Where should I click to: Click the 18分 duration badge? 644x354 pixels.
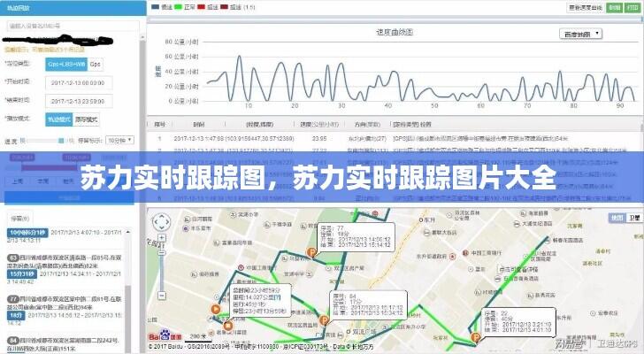click(x=16, y=315)
